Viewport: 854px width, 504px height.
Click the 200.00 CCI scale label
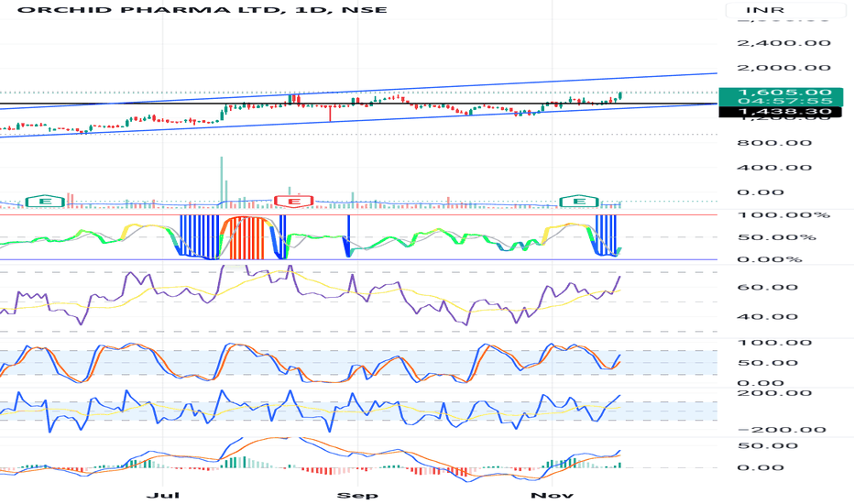(774, 393)
